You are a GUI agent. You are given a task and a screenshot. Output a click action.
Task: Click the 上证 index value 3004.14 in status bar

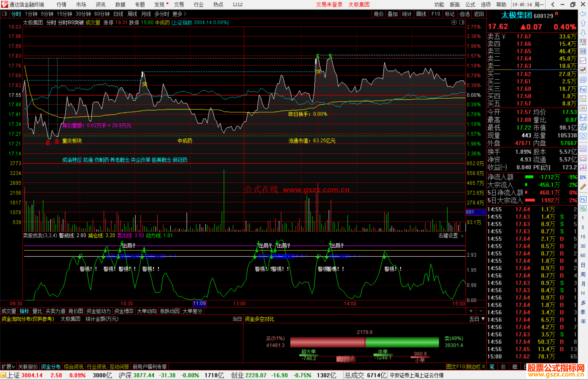[x=32, y=375]
